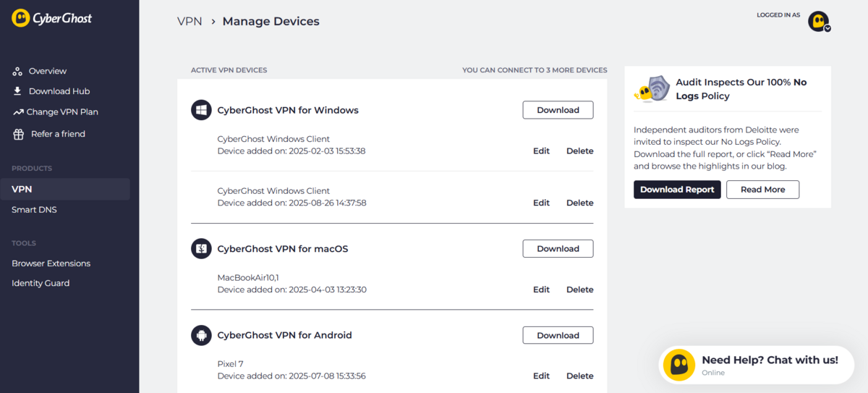Image resolution: width=868 pixels, height=393 pixels.
Task: Click the CyberGhost VPN for macOS title
Action: 283,249
